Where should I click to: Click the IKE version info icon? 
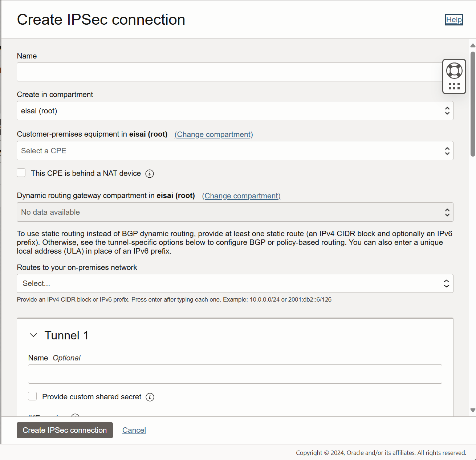[75, 417]
